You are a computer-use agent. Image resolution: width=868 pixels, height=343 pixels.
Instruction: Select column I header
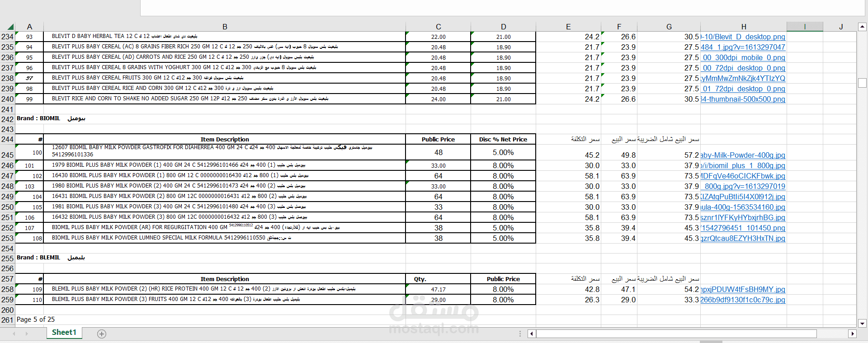(x=805, y=27)
